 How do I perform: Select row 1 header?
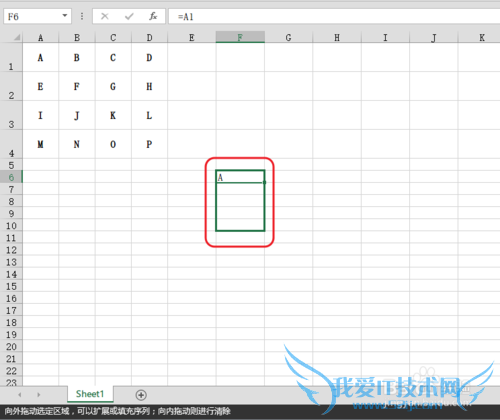click(x=11, y=57)
